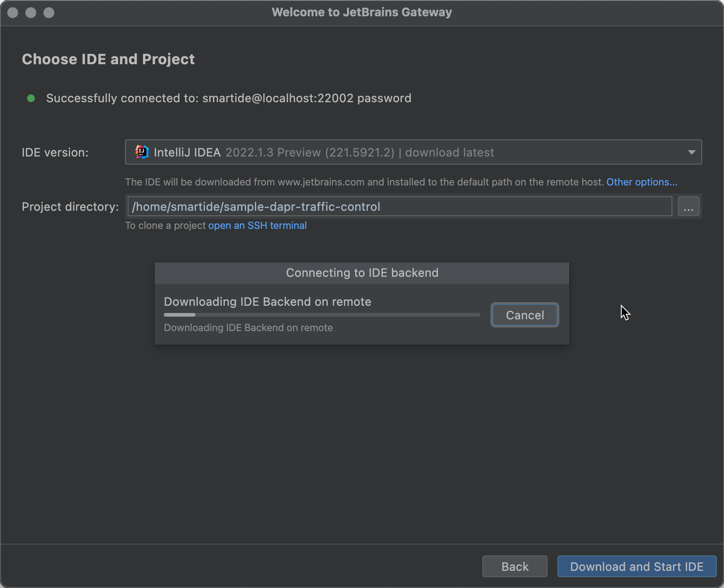Go Back to previous step

pyautogui.click(x=515, y=567)
